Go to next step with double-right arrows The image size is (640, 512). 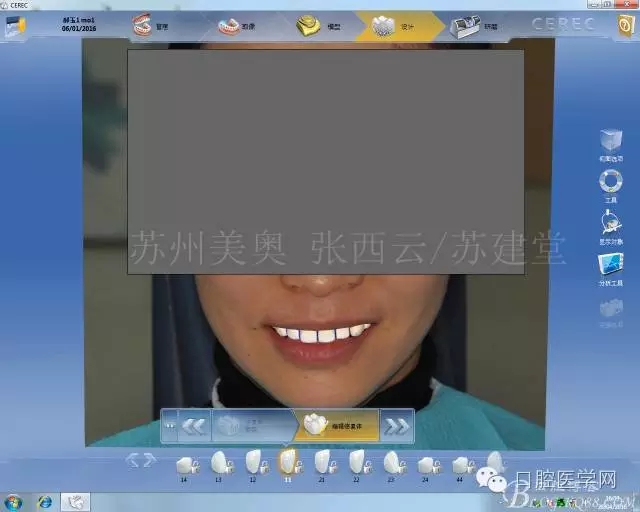click(x=397, y=426)
